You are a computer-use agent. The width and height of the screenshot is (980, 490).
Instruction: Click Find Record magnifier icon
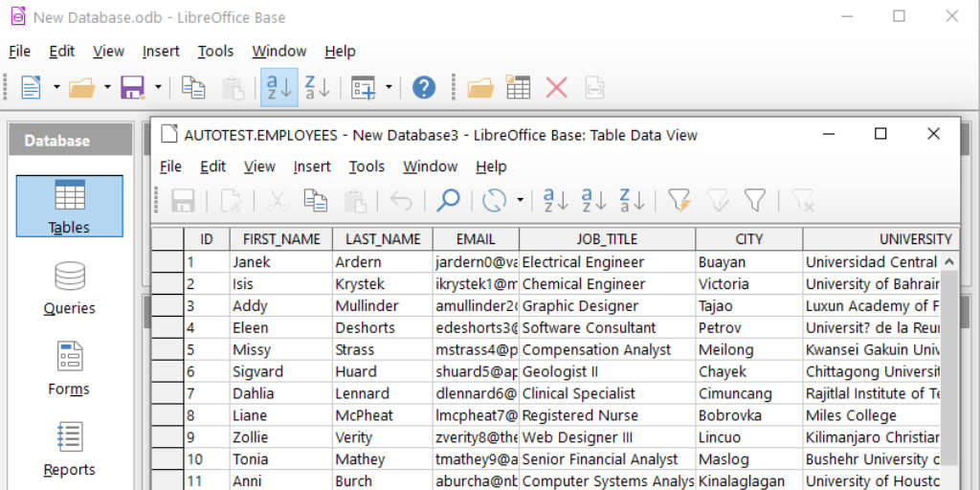coord(448,201)
